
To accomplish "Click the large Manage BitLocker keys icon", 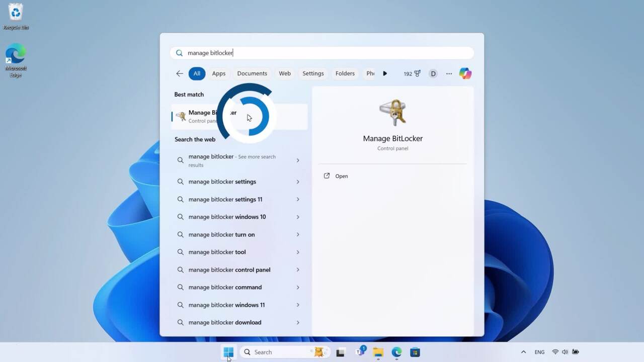I will (393, 113).
